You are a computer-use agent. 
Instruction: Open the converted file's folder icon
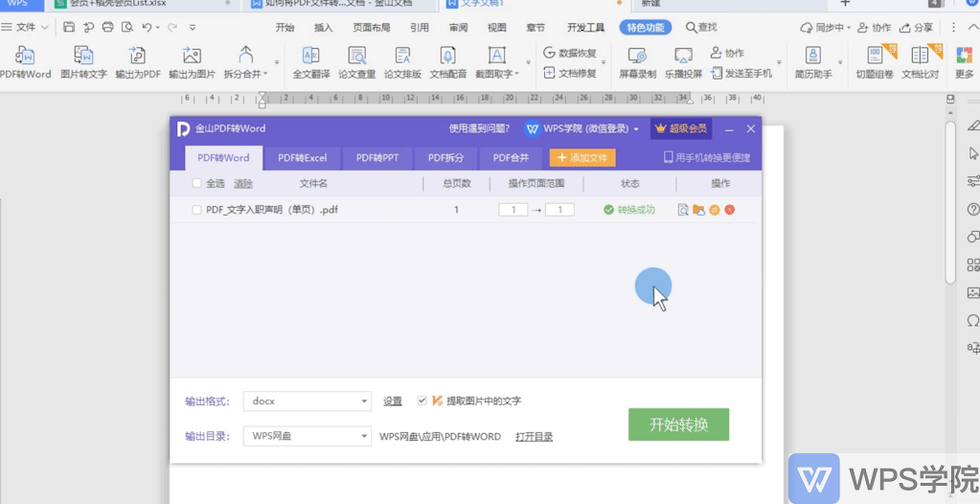click(x=698, y=210)
